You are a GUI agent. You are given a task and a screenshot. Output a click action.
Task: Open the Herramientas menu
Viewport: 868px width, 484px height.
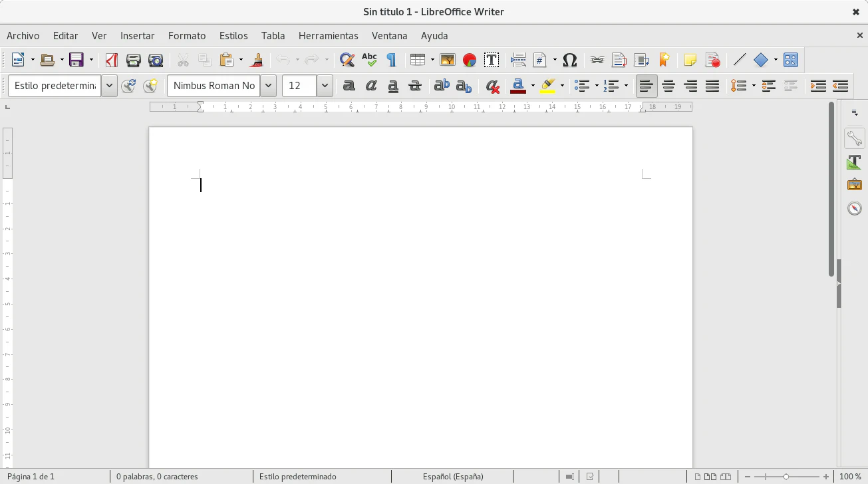(x=328, y=36)
